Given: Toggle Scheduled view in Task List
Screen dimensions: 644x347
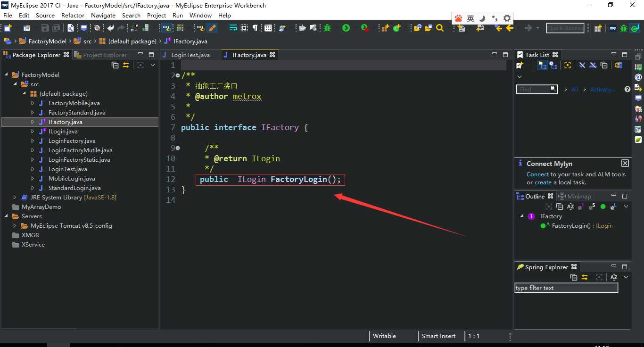Looking at the screenshot, I should [x=553, y=65].
